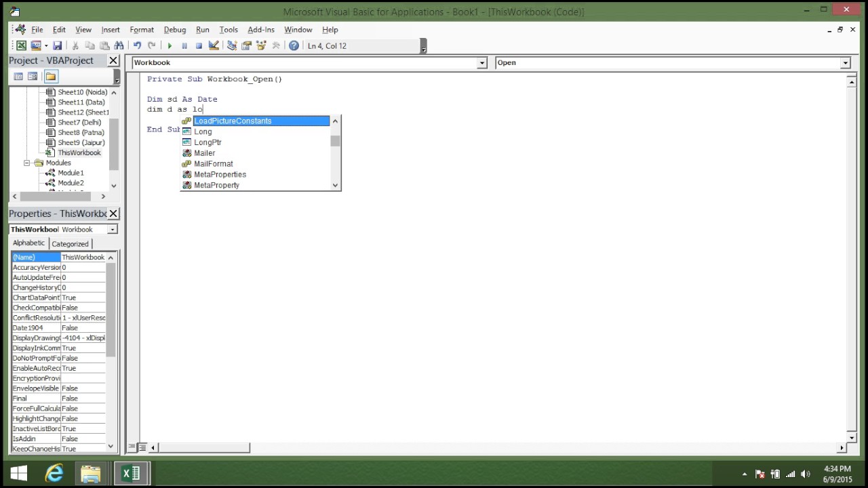Click the Procedure View button at bottom-left of code
The image size is (868, 488).
[133, 447]
